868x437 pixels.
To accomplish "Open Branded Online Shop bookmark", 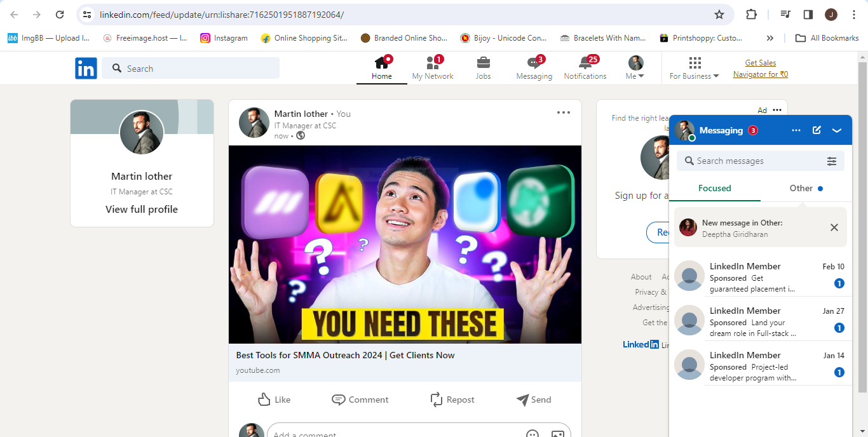I will 404,38.
